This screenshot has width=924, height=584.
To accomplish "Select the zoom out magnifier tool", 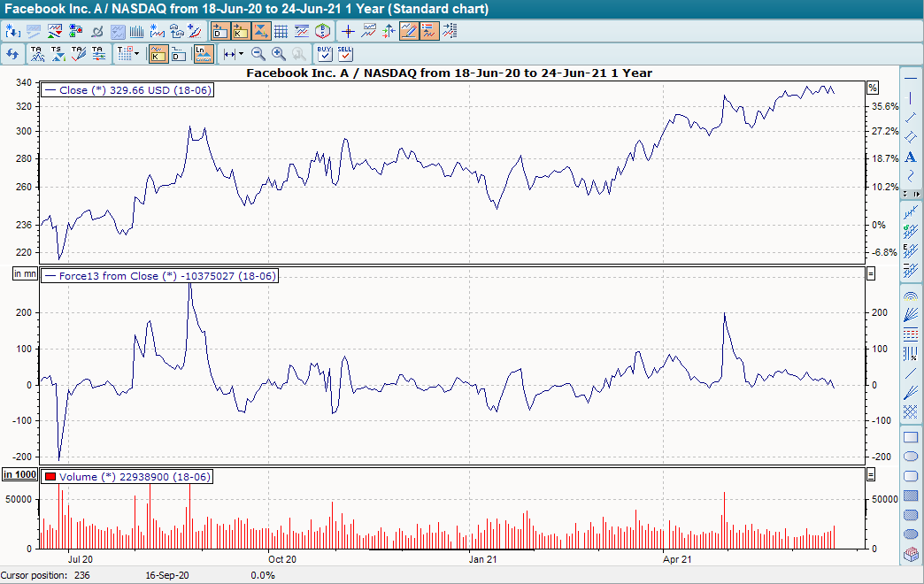I will [258, 54].
